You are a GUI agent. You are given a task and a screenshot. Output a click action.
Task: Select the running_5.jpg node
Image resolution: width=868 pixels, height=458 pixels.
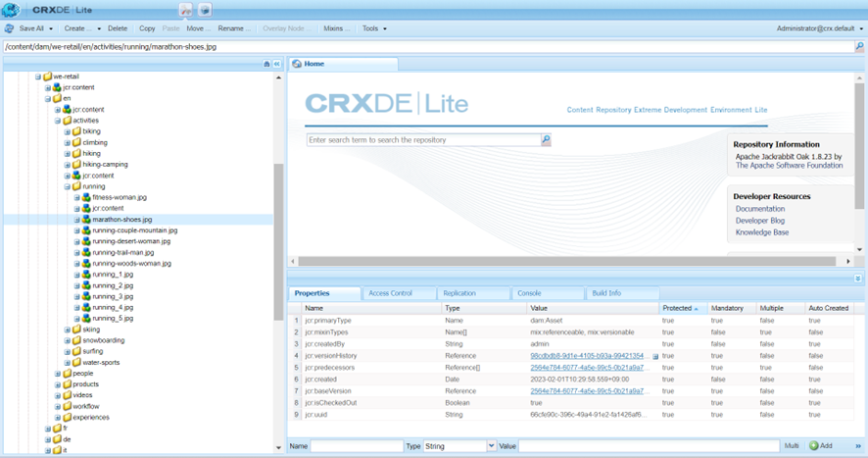(x=113, y=319)
